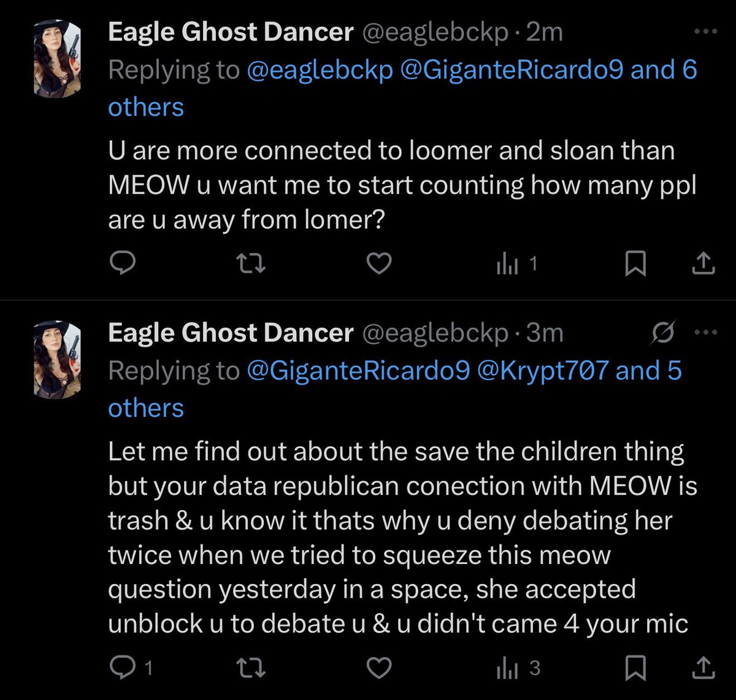Open more options for the 3m tweet

[x=706, y=333]
